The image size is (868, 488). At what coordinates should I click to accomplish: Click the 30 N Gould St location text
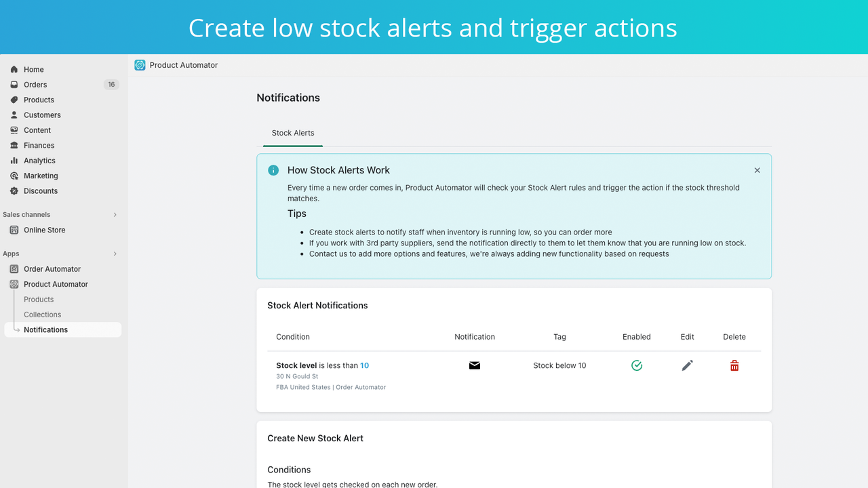pyautogui.click(x=297, y=376)
